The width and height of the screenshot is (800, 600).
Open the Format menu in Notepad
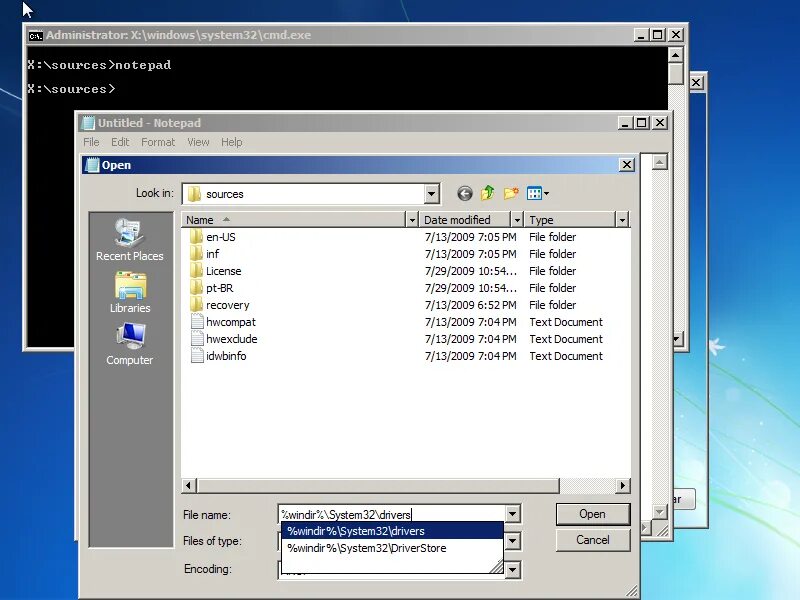157,141
